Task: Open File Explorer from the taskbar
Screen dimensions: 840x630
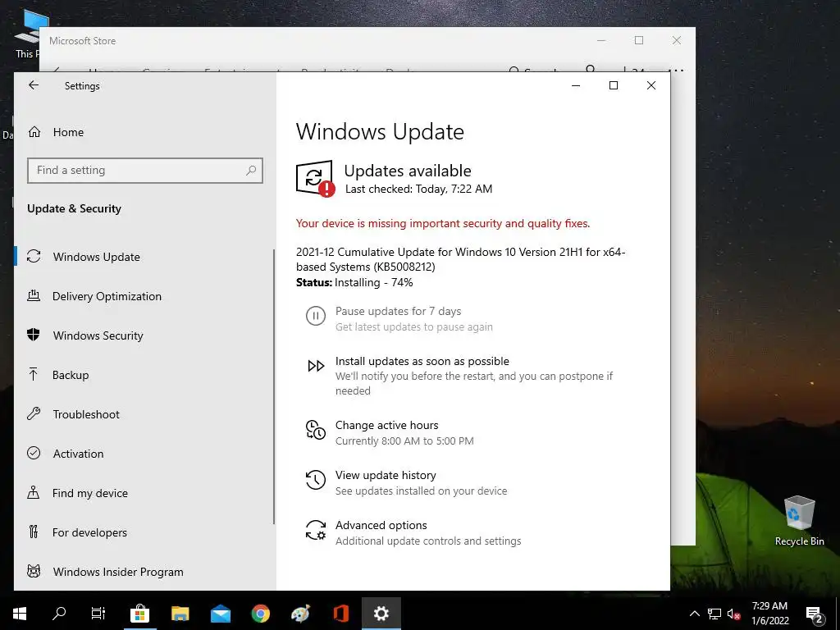Action: [180, 614]
